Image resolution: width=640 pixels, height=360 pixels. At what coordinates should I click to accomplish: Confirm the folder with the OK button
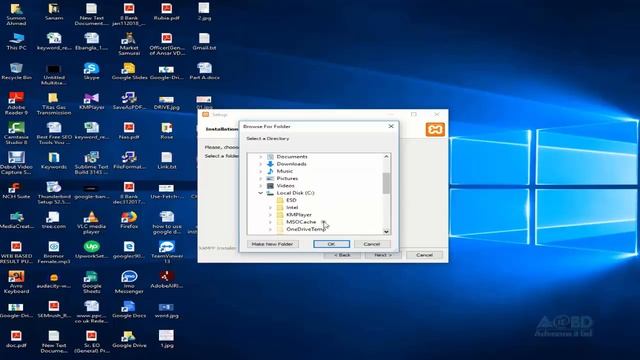click(x=331, y=244)
